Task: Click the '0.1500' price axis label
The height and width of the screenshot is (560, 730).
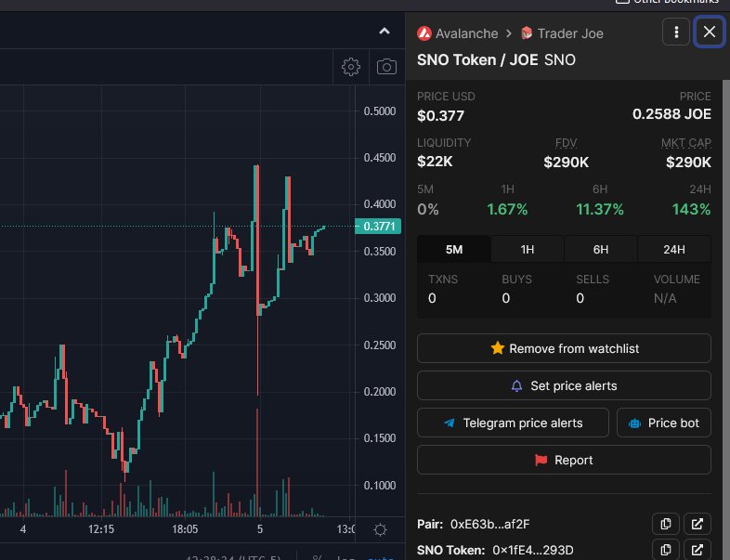Action: [380, 438]
